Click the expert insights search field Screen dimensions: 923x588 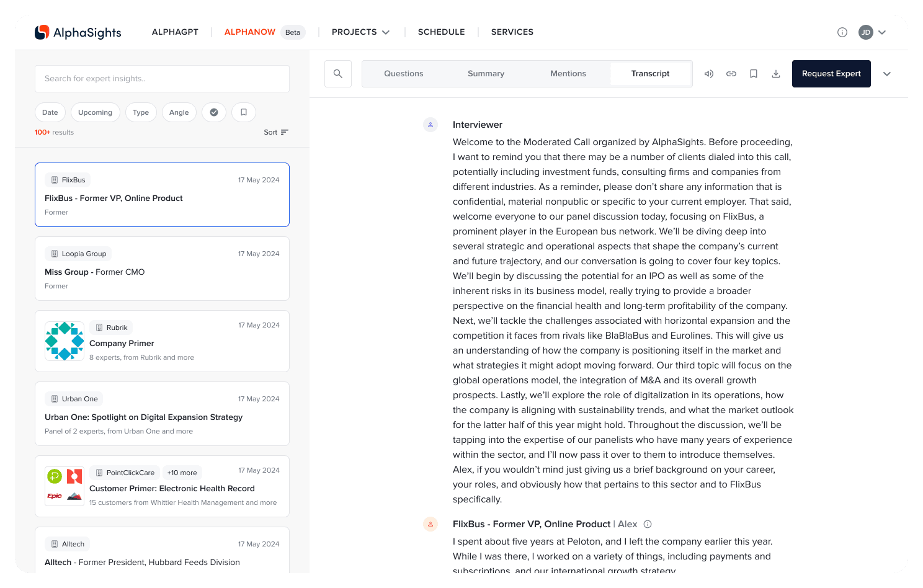click(162, 79)
